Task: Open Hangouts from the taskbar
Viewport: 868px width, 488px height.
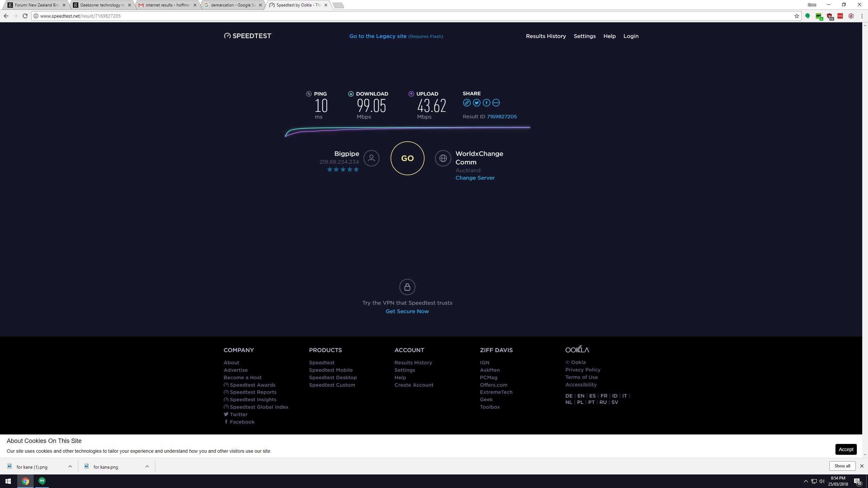Action: 42,481
